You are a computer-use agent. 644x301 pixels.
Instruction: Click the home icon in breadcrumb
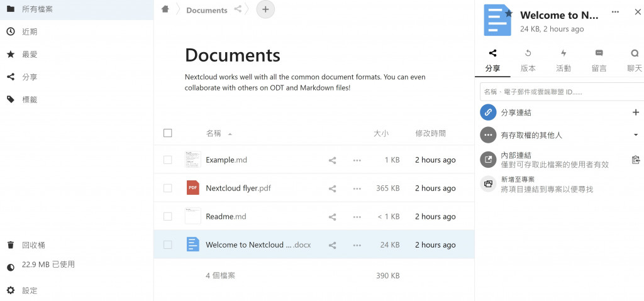tap(165, 9)
